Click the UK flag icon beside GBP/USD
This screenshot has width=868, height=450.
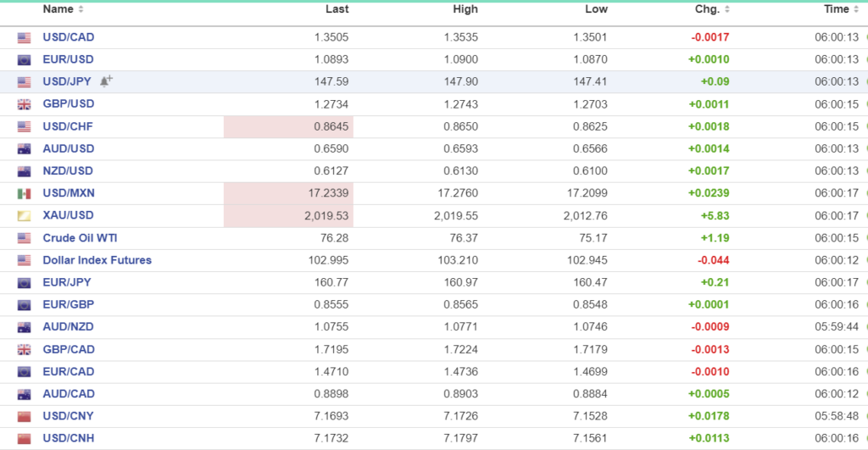click(24, 104)
